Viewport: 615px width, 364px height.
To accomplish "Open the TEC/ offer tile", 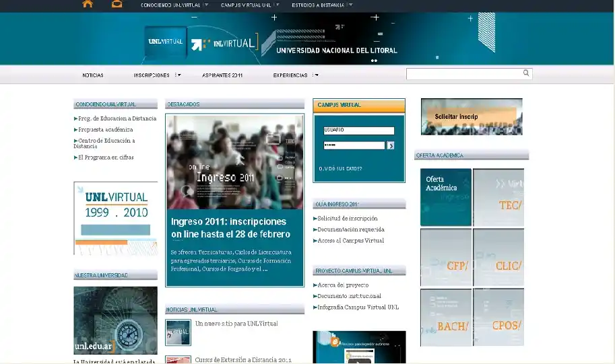I will (498, 197).
